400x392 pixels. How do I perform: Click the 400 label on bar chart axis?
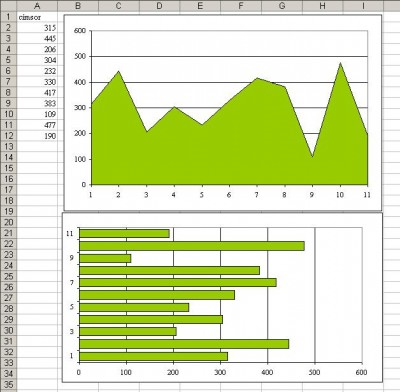click(x=267, y=372)
